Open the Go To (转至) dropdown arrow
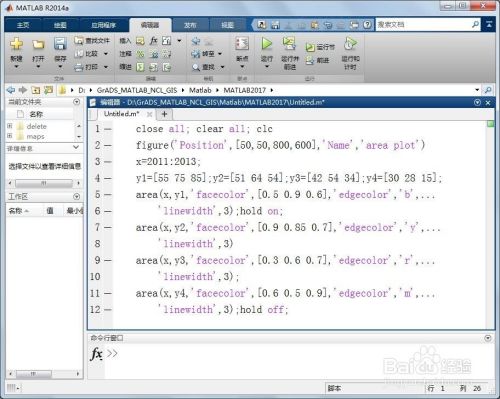The height and width of the screenshot is (399, 500). tap(220, 54)
